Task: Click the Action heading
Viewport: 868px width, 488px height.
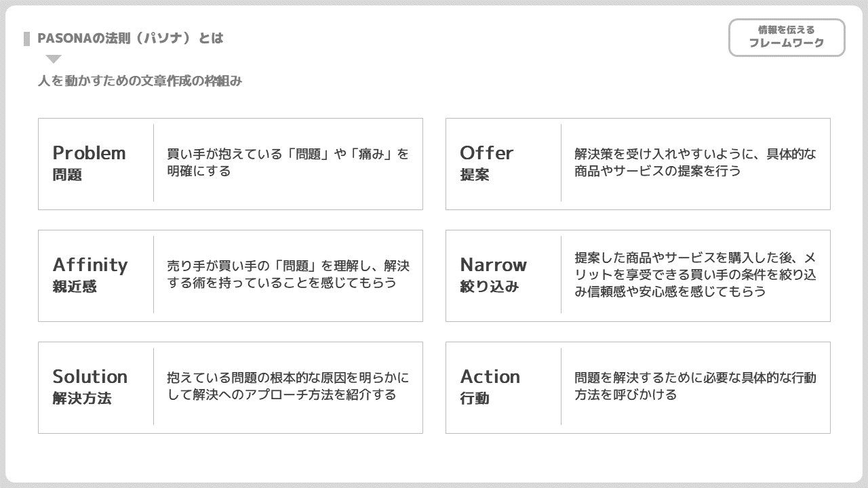Action: (490, 376)
